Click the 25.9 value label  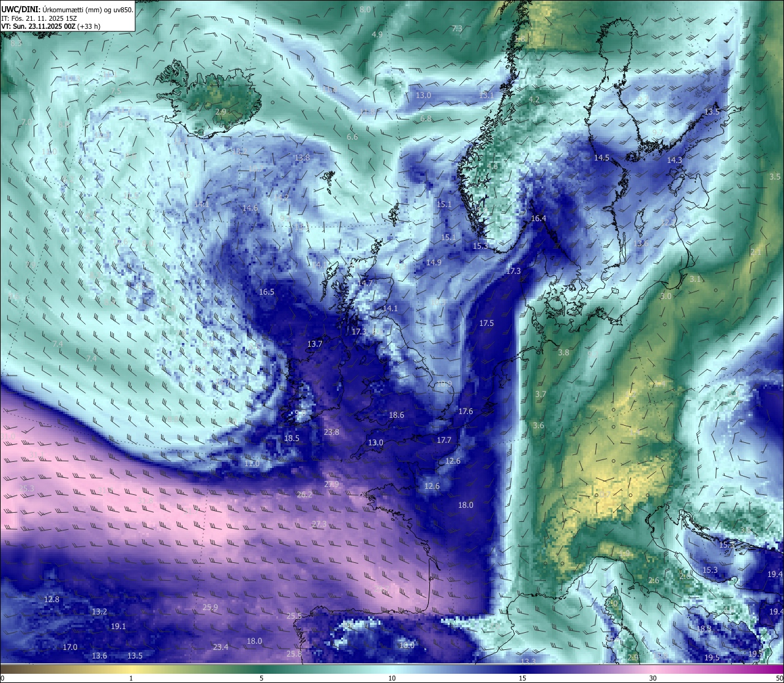[209, 608]
